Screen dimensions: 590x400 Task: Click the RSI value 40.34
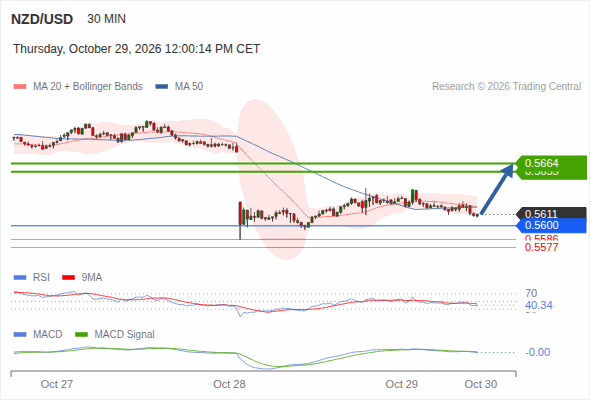(x=539, y=305)
